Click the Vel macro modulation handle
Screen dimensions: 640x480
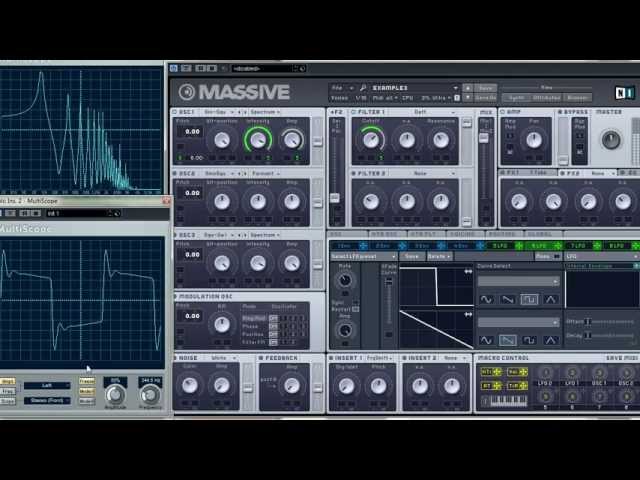[523, 372]
